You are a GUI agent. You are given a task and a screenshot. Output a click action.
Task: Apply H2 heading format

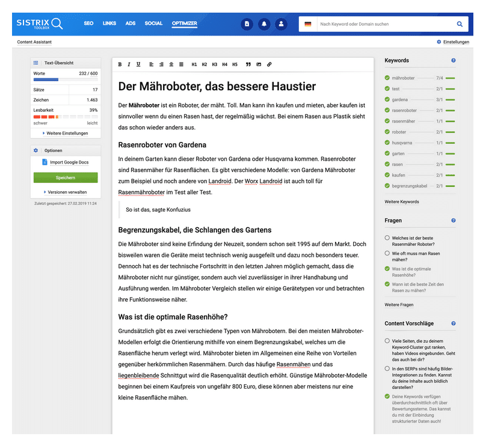coord(205,64)
